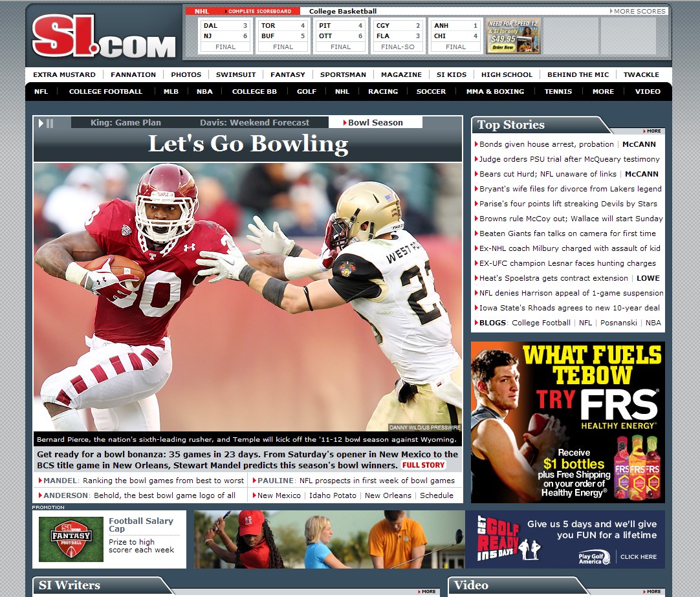700x597 pixels.
Task: Go to the Fantasy menu item
Action: [x=287, y=74]
